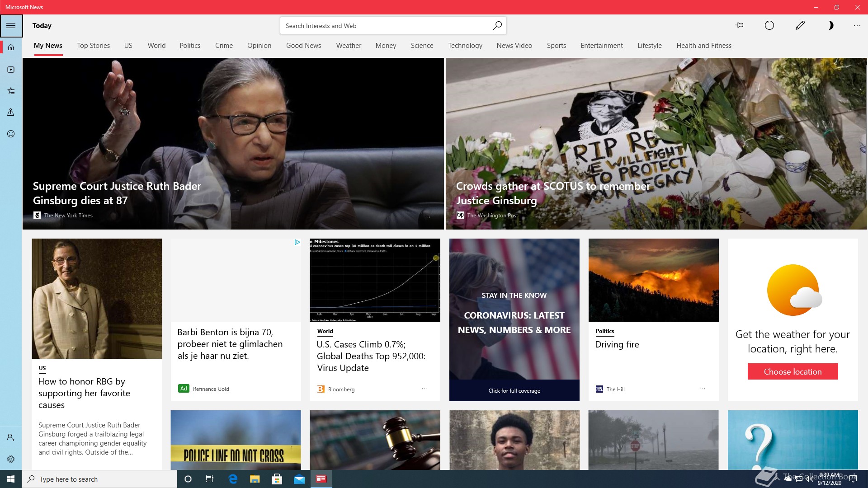868x488 pixels.
Task: Select the My News tab
Action: [48, 46]
